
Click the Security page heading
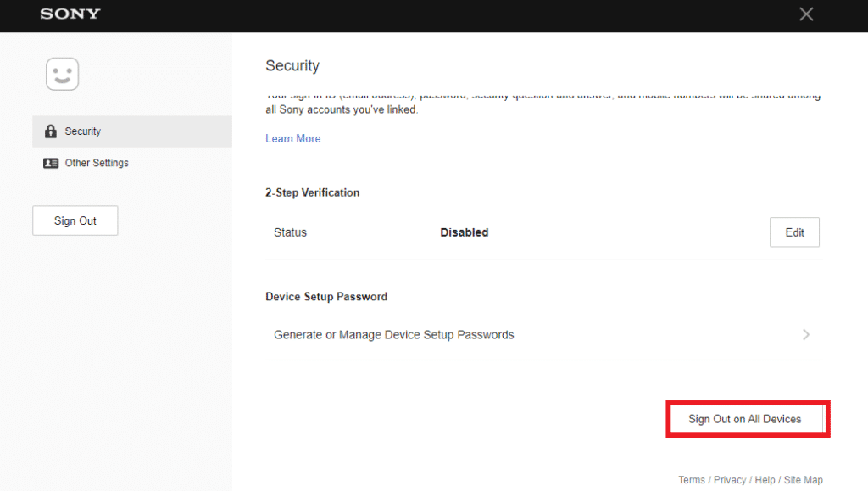pyautogui.click(x=292, y=65)
